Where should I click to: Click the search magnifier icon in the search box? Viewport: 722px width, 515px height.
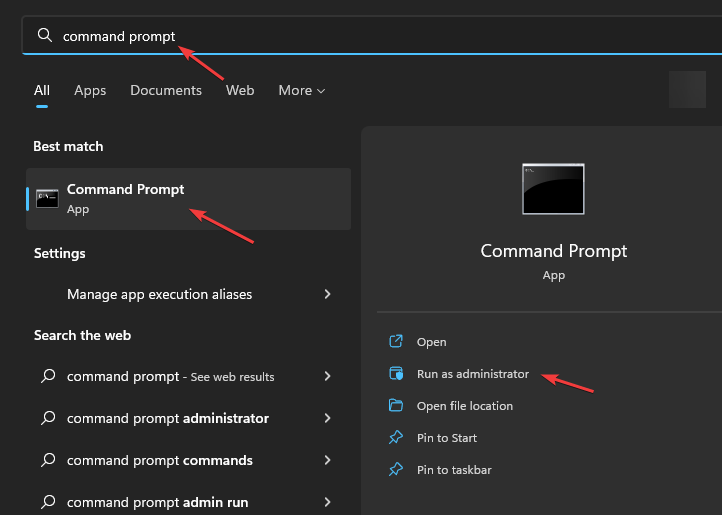(45, 35)
